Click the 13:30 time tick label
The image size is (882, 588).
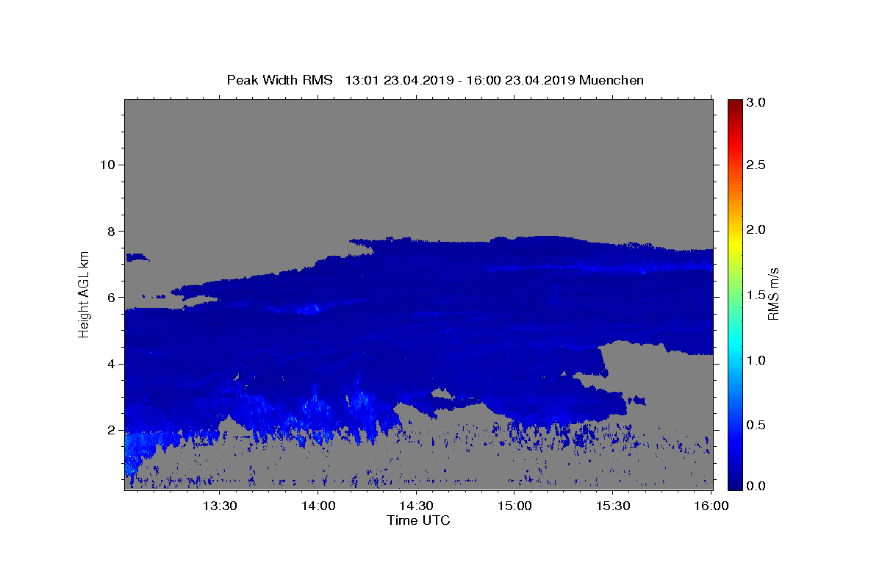click(x=219, y=506)
